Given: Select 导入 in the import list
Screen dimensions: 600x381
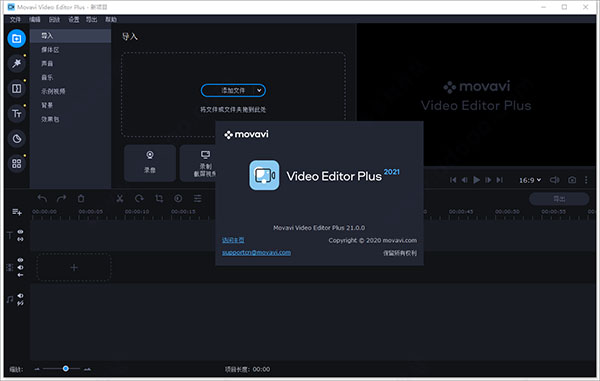Looking at the screenshot, I should point(70,36).
